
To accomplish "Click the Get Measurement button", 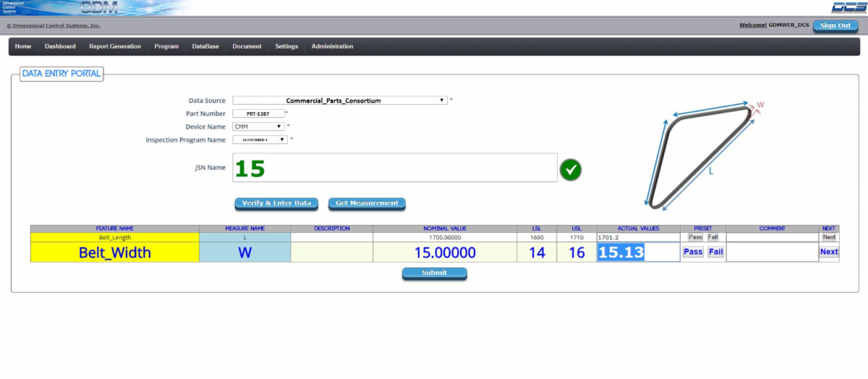I will pyautogui.click(x=367, y=203).
